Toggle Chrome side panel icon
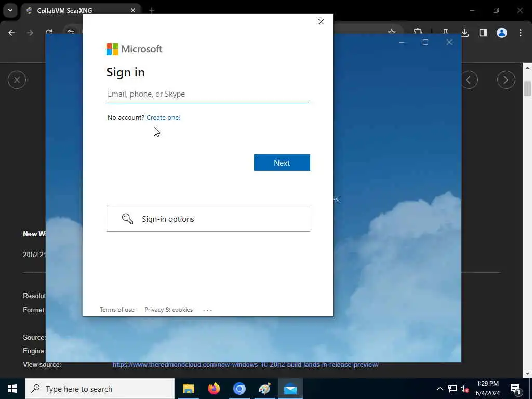Viewport: 532px width, 399px height. pyautogui.click(x=483, y=33)
